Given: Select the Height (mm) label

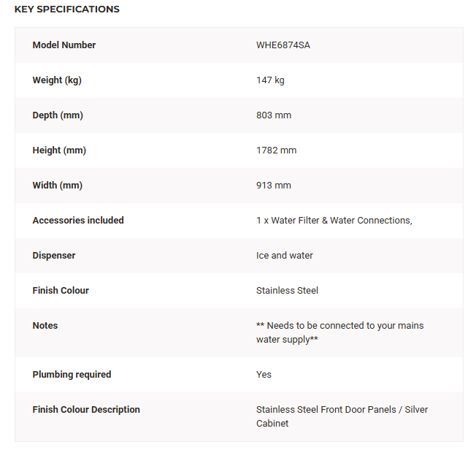Looking at the screenshot, I should 59,150.
